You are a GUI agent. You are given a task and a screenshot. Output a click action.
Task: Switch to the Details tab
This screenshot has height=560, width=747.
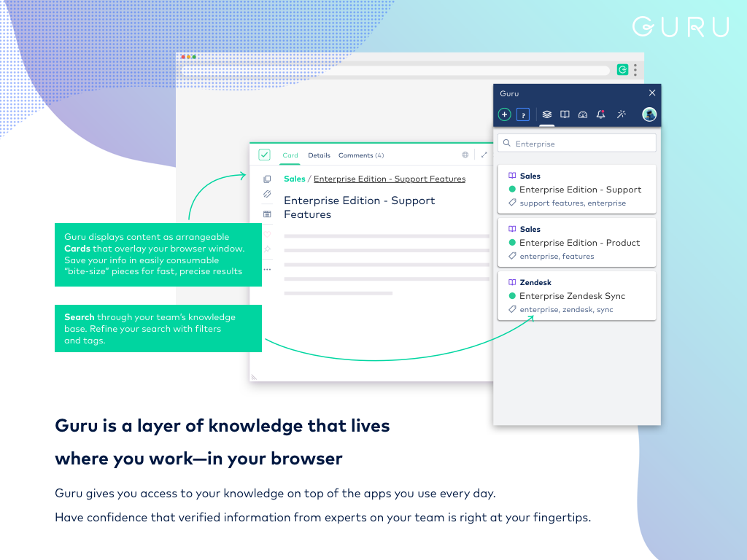tap(319, 155)
